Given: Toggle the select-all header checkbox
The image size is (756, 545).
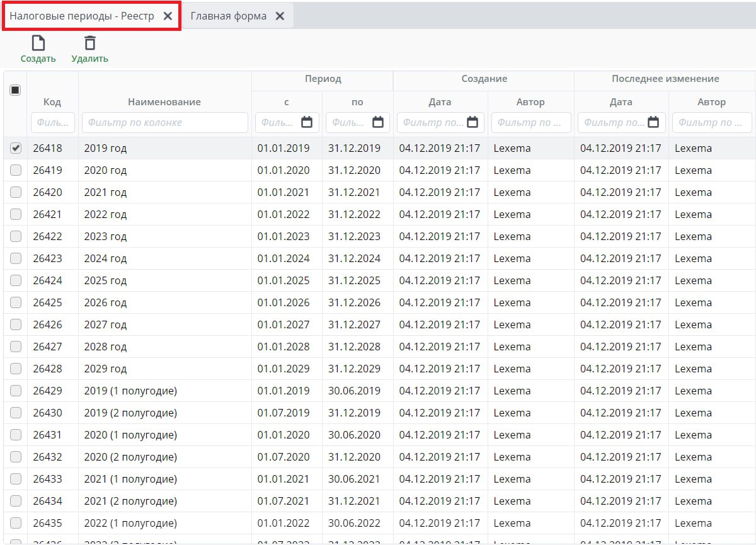Looking at the screenshot, I should pos(15,90).
